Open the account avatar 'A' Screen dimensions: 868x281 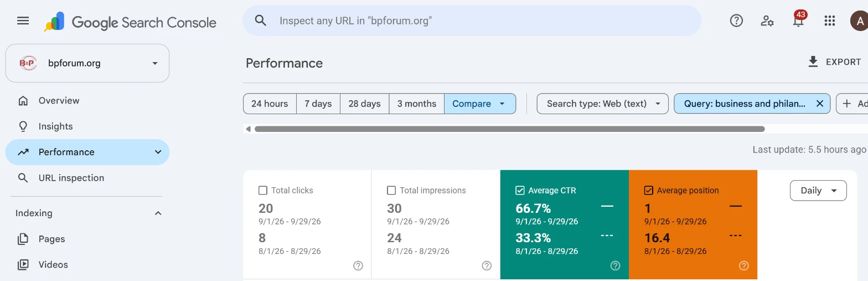859,21
